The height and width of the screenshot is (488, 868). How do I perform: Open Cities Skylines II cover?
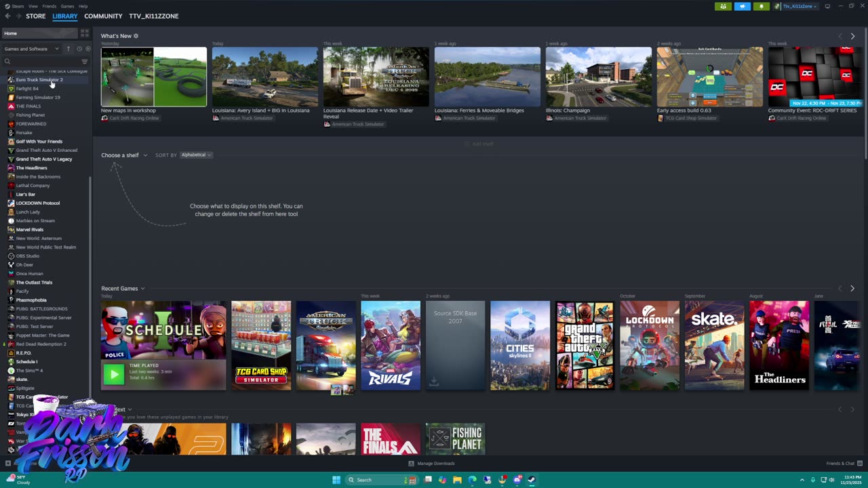coord(520,346)
